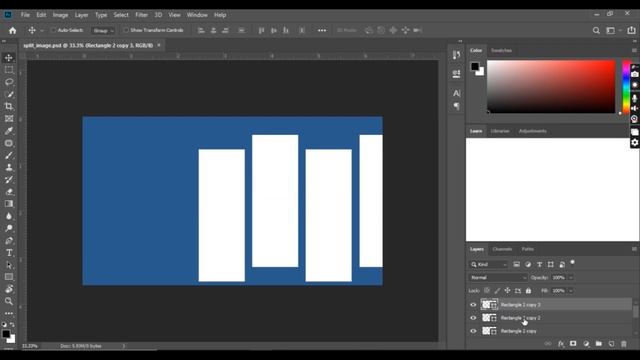The width and height of the screenshot is (640, 360).
Task: Select the Path Selection arrow tool
Action: (9, 265)
